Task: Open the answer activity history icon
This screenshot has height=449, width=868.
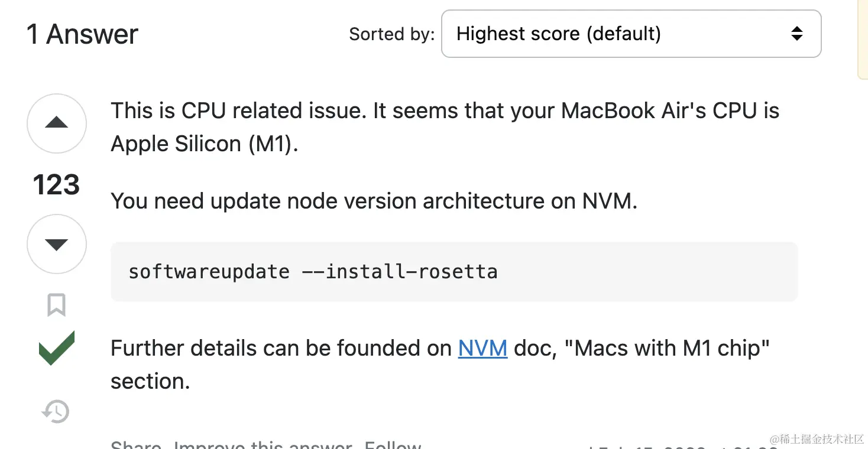Action: tap(56, 411)
